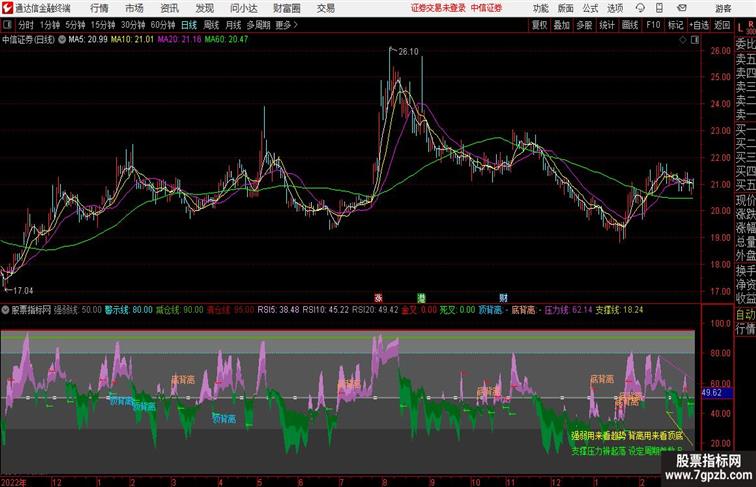Image resolution: width=756 pixels, height=487 pixels.
Task: Click the 叠加 overlay button
Action: (x=562, y=25)
